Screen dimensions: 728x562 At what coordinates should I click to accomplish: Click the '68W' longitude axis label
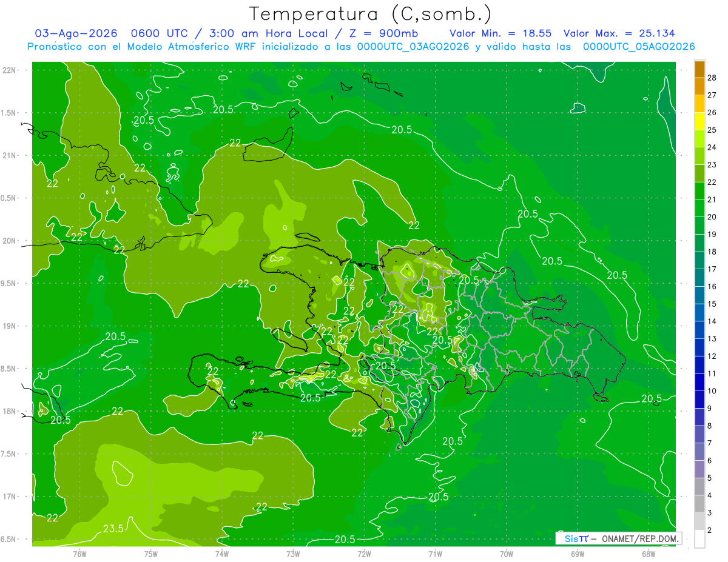pos(648,554)
